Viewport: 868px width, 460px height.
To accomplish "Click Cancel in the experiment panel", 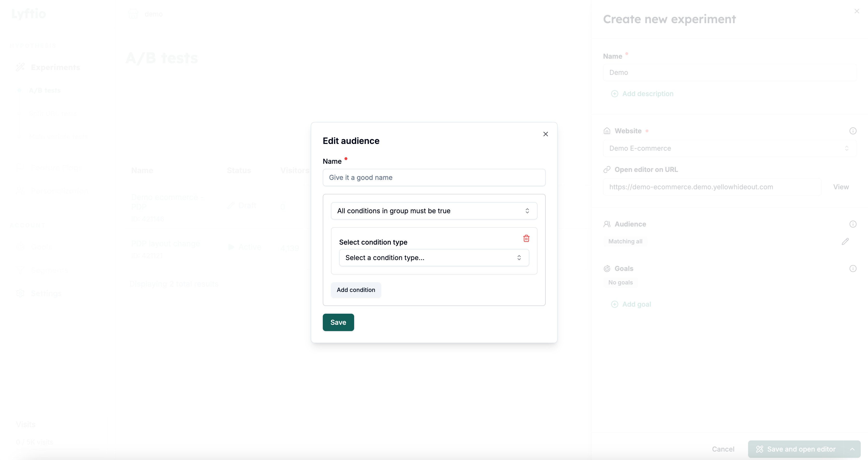I will coord(723,449).
